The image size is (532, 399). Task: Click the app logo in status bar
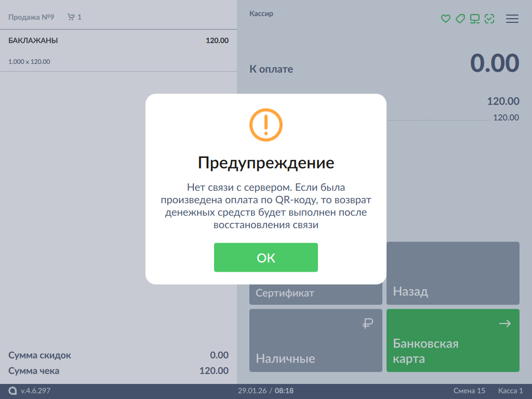pyautogui.click(x=12, y=391)
